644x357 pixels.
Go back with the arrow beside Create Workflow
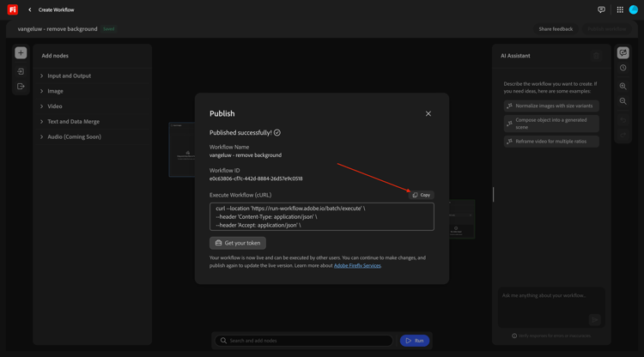(x=29, y=9)
